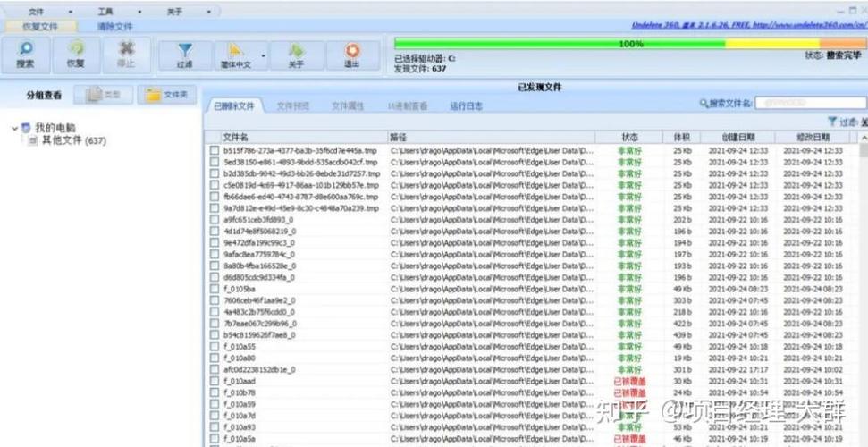Open the top 关于 menu
The image size is (868, 447).
tap(174, 11)
